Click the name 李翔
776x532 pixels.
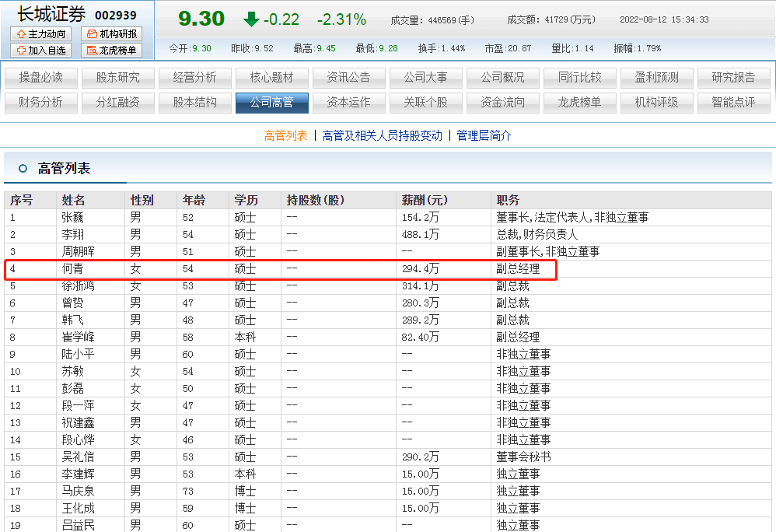pyautogui.click(x=73, y=235)
